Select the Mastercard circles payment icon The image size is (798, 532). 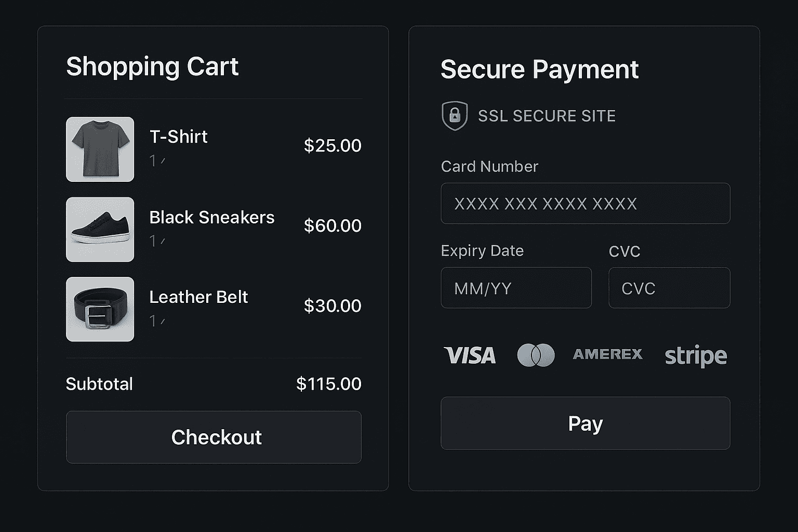coord(536,355)
